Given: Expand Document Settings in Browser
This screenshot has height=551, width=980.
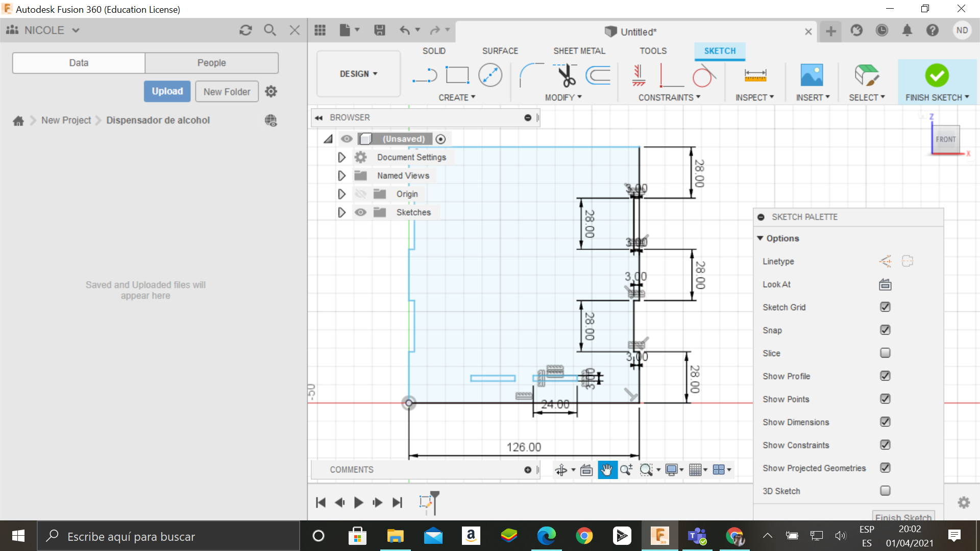Looking at the screenshot, I should coord(341,157).
